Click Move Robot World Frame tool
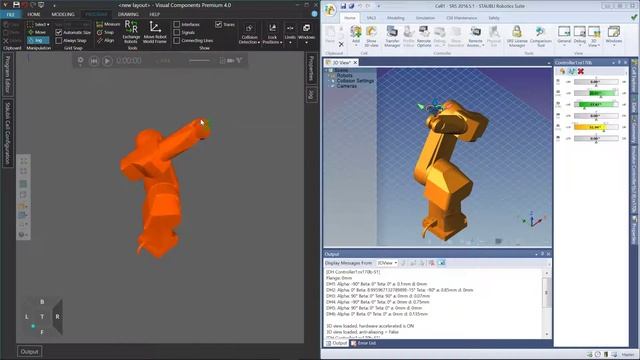Screen dimensions: 640x360 pyautogui.click(x=155, y=32)
